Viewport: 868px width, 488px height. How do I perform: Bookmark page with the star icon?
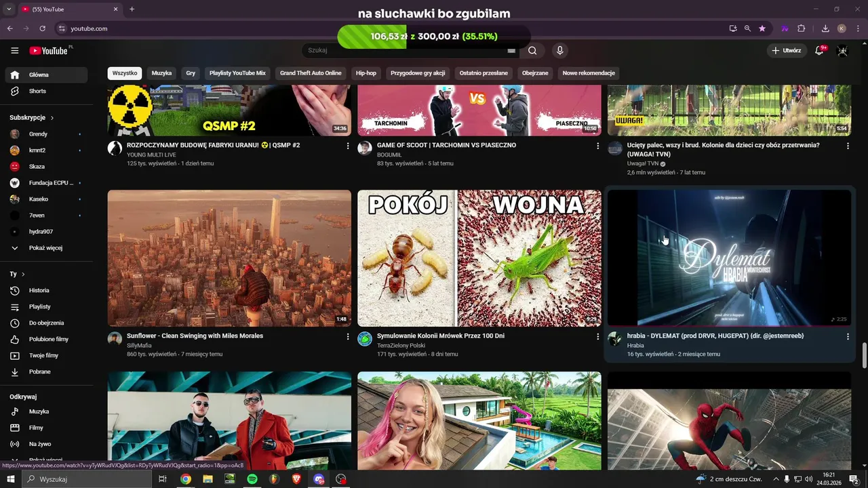point(762,28)
